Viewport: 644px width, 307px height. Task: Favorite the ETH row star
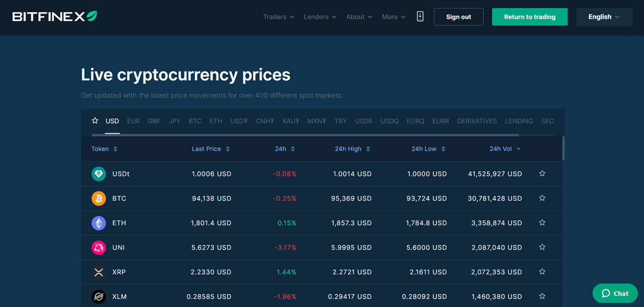(542, 222)
